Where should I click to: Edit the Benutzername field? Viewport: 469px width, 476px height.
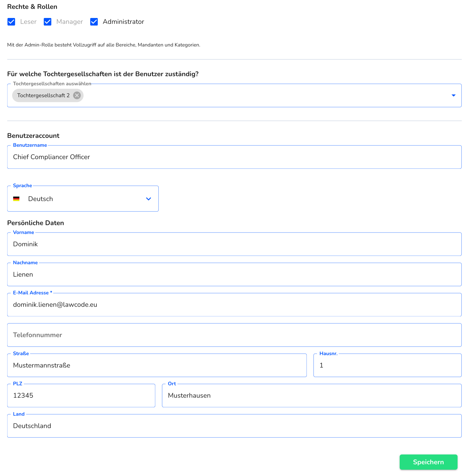pyautogui.click(x=234, y=157)
